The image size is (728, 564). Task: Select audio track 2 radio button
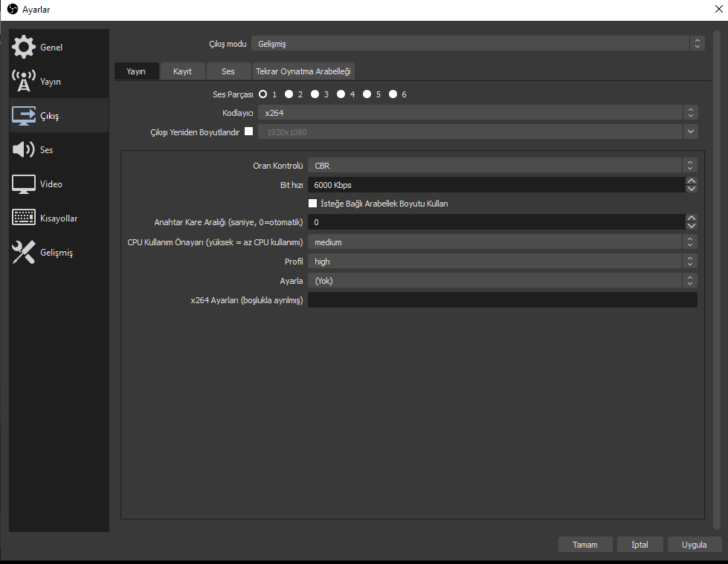click(x=289, y=94)
